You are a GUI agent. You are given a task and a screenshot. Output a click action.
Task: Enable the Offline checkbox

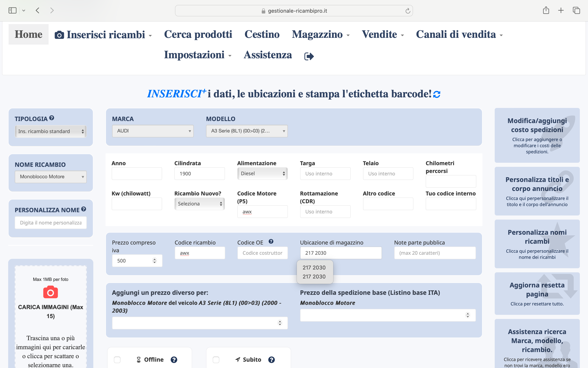[117, 360]
